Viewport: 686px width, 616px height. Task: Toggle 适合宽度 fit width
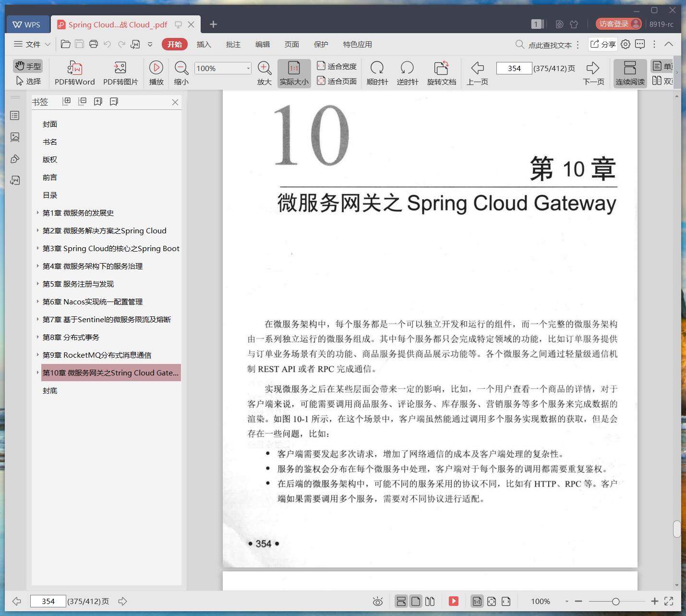coord(337,66)
